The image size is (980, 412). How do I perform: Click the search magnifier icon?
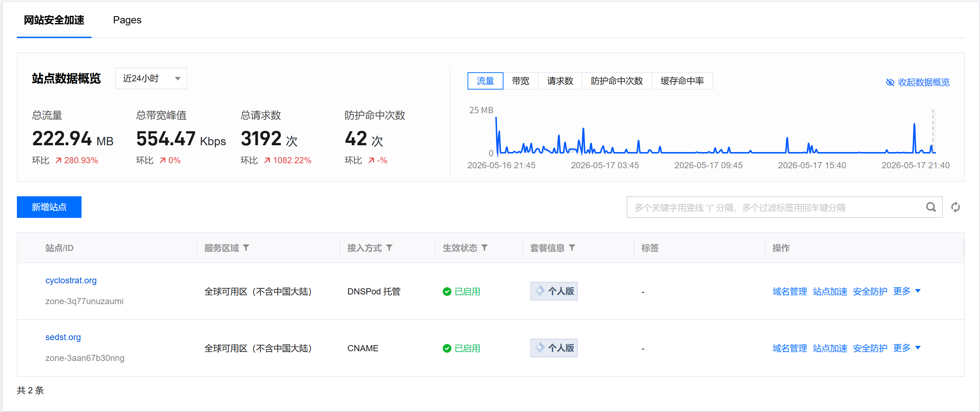click(930, 207)
